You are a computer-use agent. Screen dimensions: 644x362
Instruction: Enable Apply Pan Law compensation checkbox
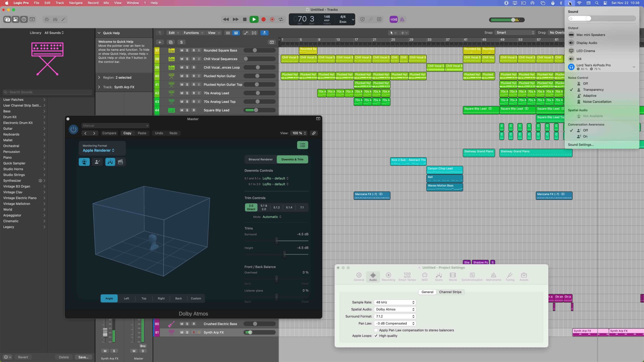[x=376, y=330]
